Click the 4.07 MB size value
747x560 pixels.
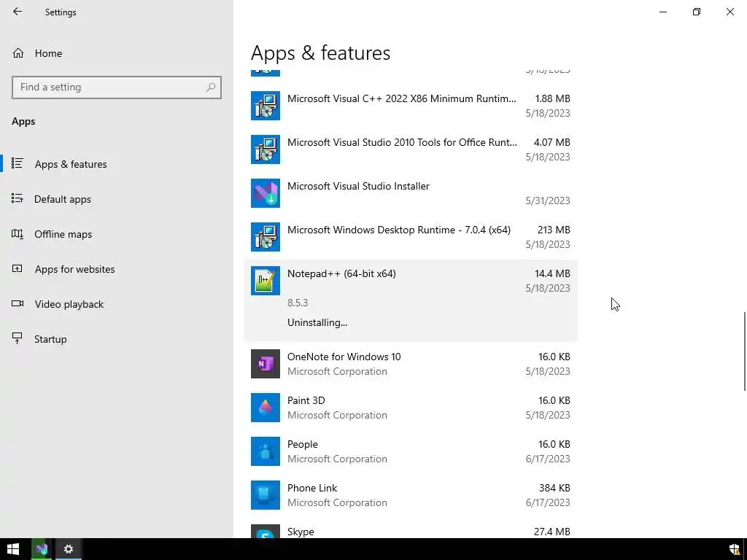[552, 142]
